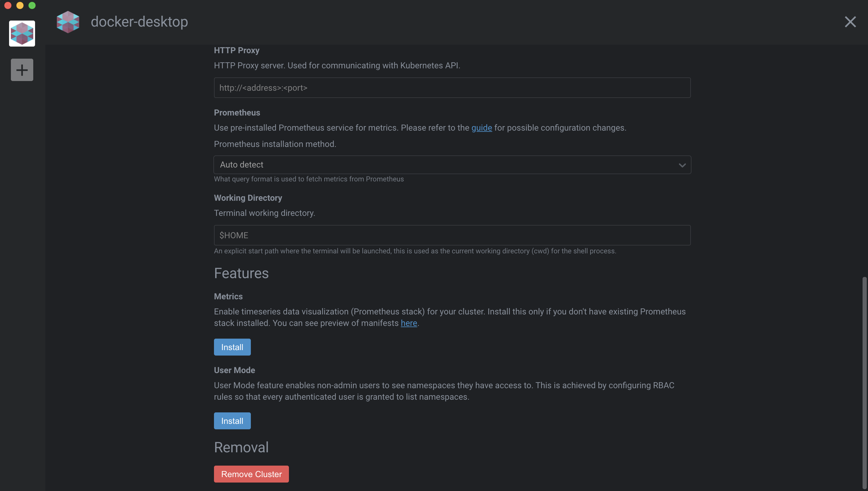Click the yellow minimize traffic light button
Viewport: 868px width, 491px height.
tap(20, 5)
